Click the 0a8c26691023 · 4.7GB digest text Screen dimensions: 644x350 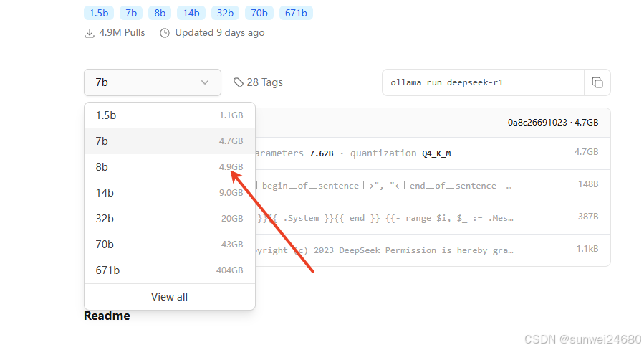point(553,123)
